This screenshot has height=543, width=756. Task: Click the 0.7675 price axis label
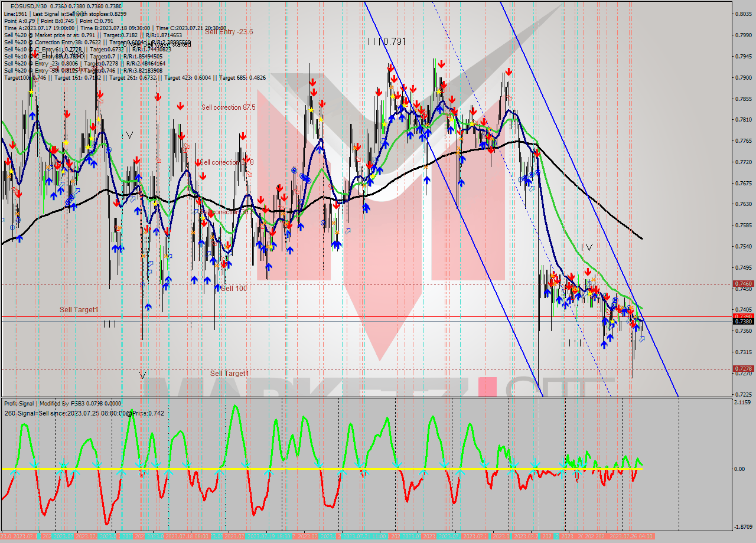(743, 183)
